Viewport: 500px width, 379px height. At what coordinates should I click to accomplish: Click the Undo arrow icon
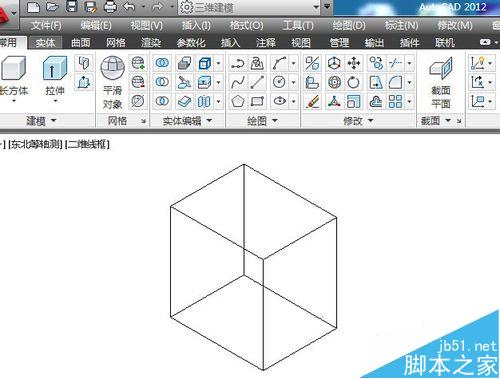[x=129, y=7]
